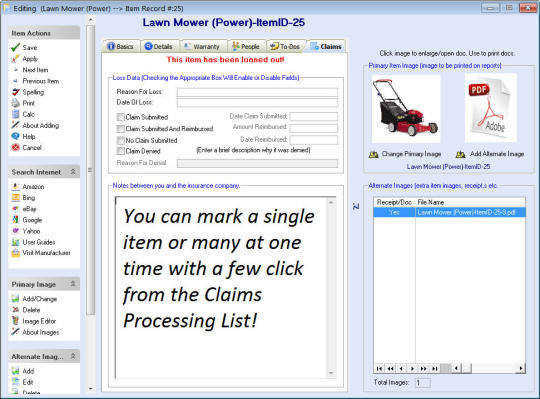Click the Receipt/Doc column header
The height and width of the screenshot is (399, 540).
[x=394, y=202]
